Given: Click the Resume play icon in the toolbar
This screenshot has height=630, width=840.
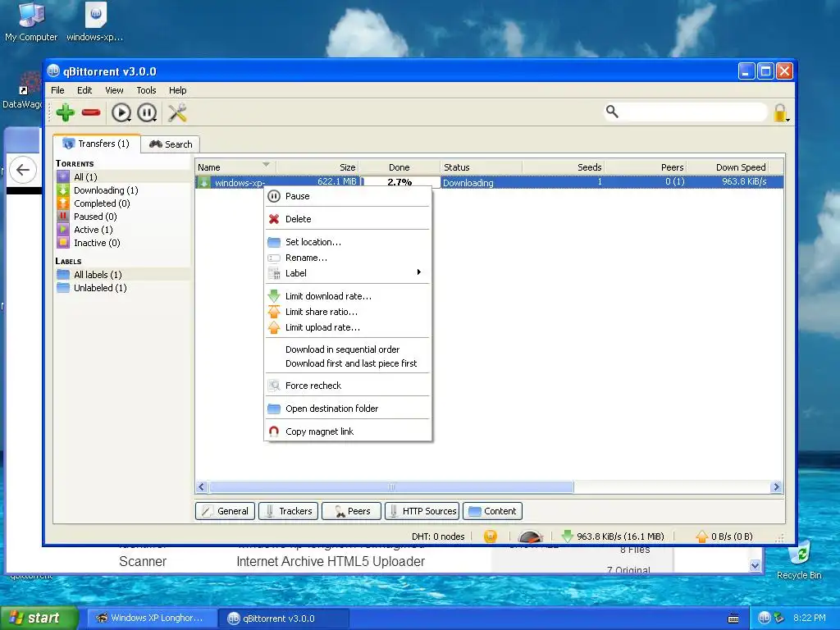Looking at the screenshot, I should click(x=121, y=112).
